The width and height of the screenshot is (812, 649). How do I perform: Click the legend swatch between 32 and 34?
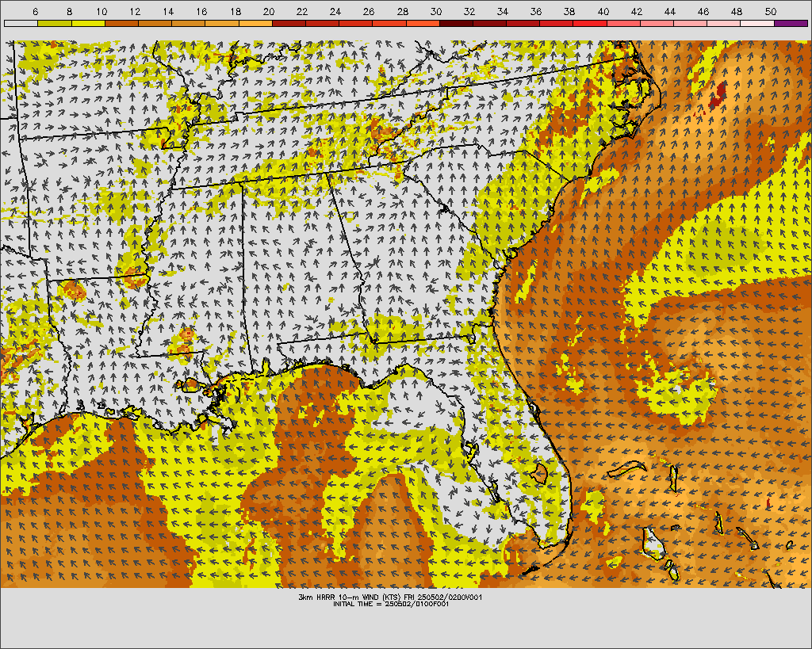(490, 23)
